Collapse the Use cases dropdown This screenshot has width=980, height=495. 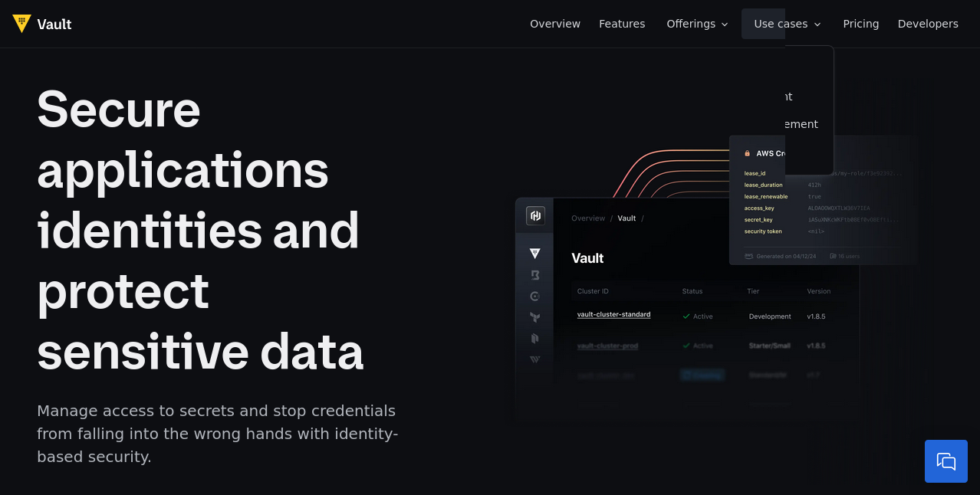(788, 24)
